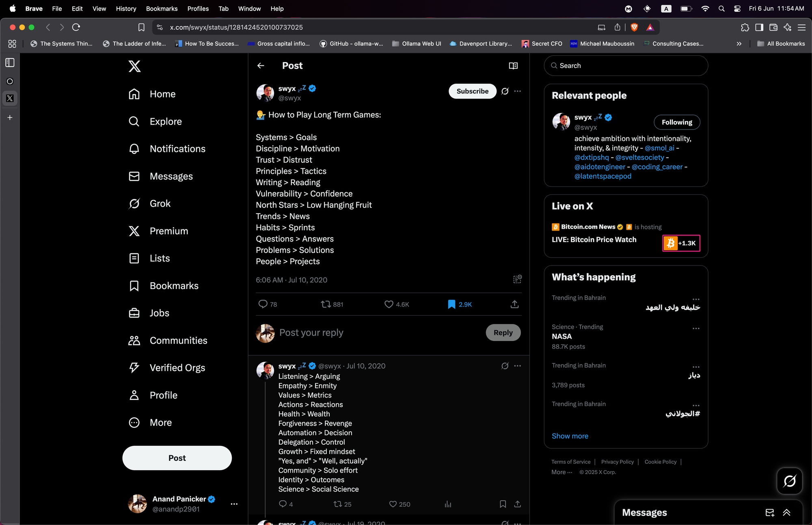The image size is (812, 525).
Task: Open the History menu in the menu bar
Action: click(x=126, y=9)
